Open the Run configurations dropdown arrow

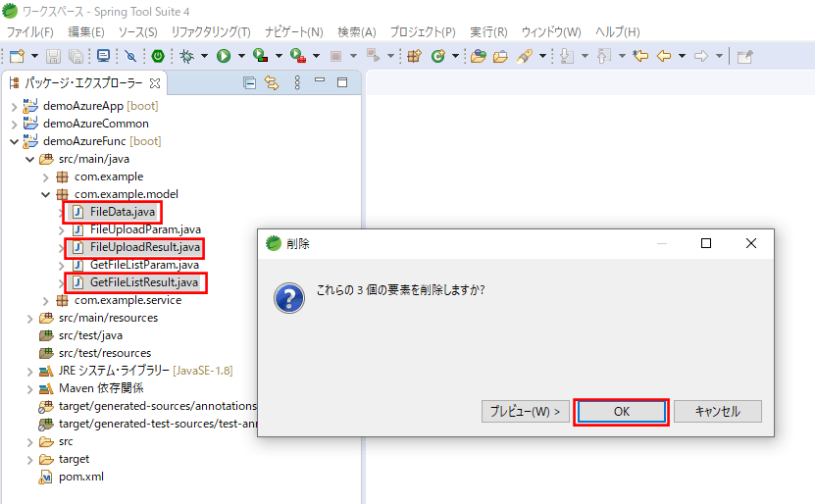click(x=241, y=56)
